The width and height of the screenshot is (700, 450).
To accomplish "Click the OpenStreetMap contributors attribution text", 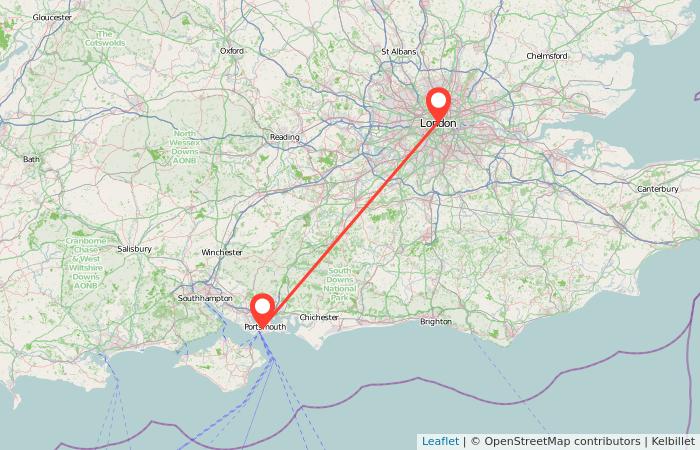I will (555, 442).
